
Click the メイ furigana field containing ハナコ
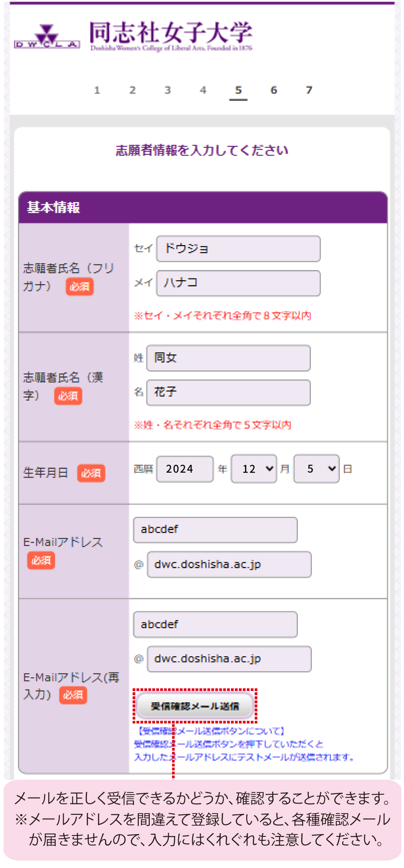pyautogui.click(x=238, y=283)
